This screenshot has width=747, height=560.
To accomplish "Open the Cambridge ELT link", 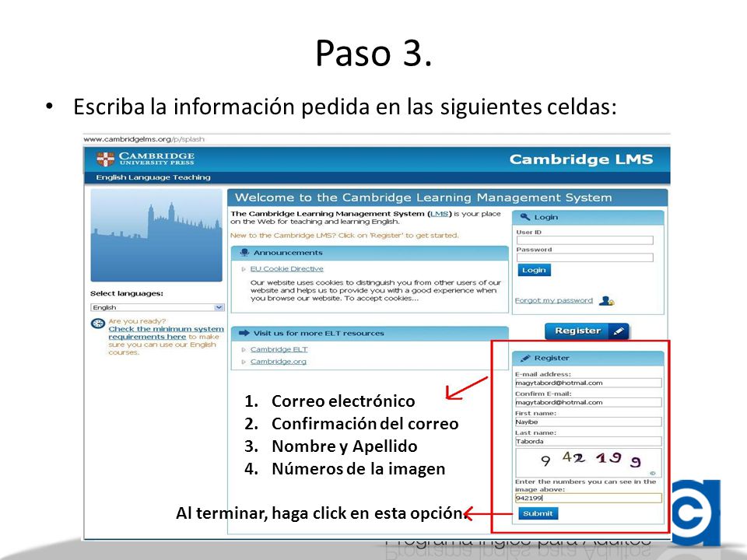I will pyautogui.click(x=279, y=349).
